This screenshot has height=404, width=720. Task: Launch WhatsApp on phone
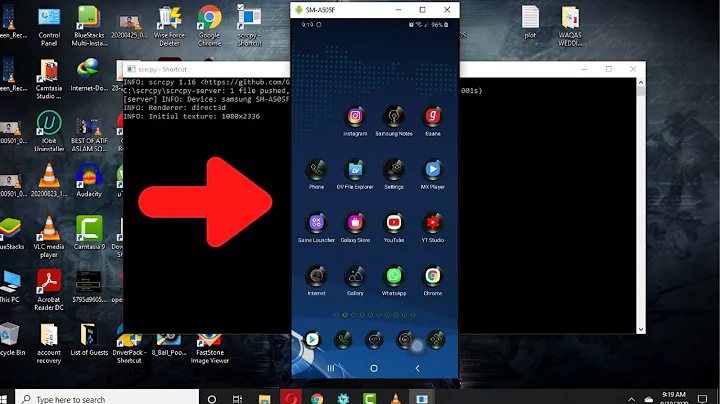point(394,276)
